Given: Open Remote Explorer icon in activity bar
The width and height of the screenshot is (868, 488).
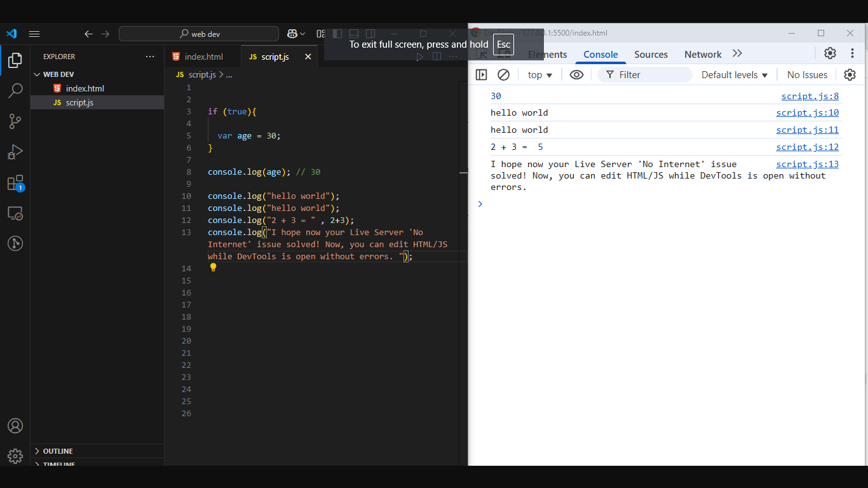Looking at the screenshot, I should click(15, 213).
